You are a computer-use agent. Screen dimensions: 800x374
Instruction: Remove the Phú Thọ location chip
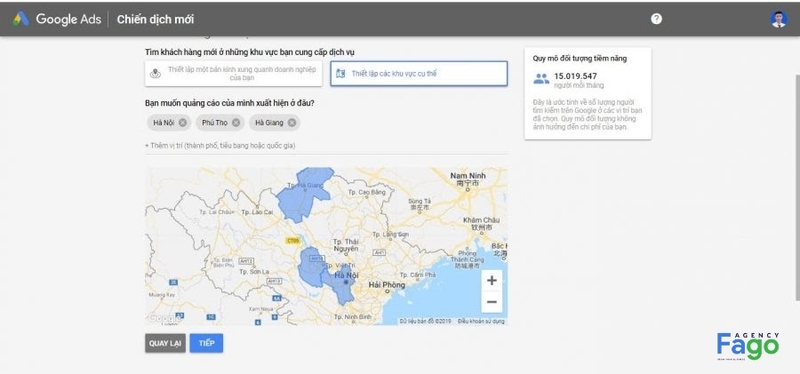(x=236, y=122)
